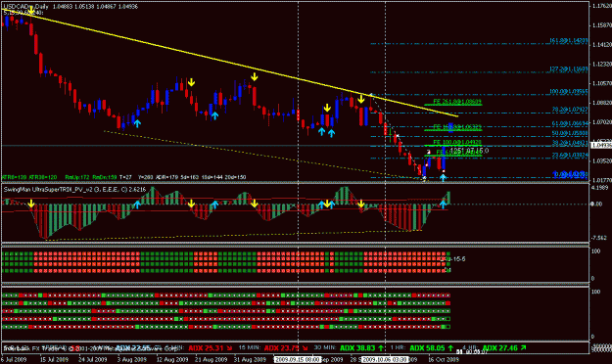The width and height of the screenshot is (612, 364).
Task: Click the 16 Oct 2009 date label
Action: (x=444, y=359)
